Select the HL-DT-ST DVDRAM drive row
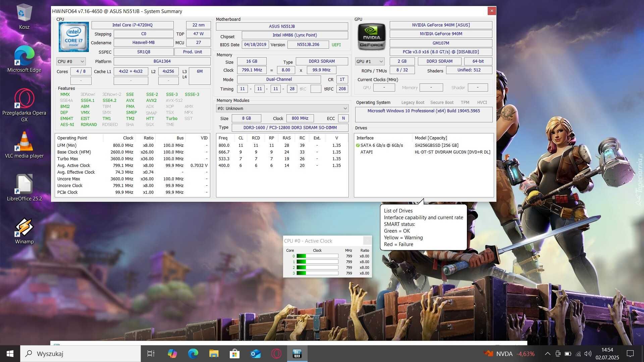The width and height of the screenshot is (644, 362). 424,152
